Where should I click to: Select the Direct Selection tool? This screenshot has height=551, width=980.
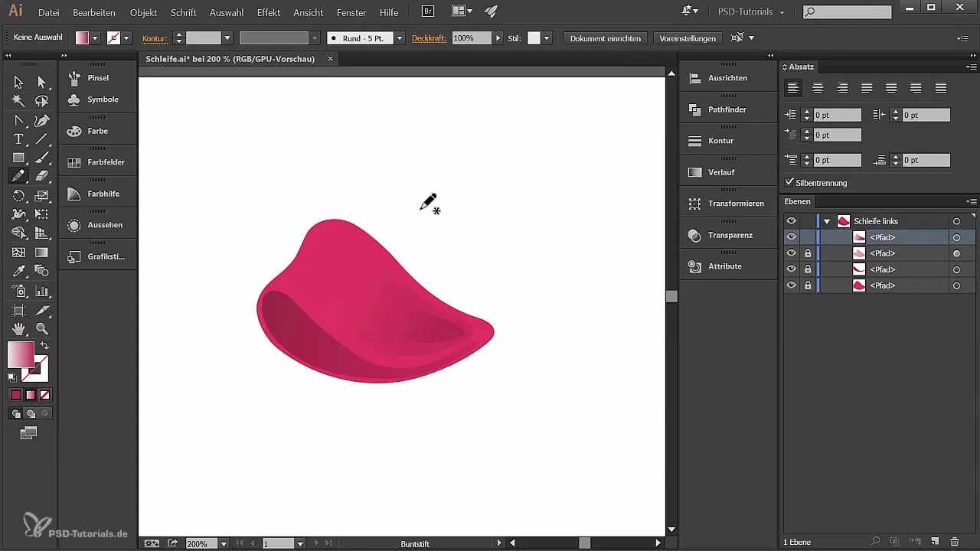(x=42, y=82)
